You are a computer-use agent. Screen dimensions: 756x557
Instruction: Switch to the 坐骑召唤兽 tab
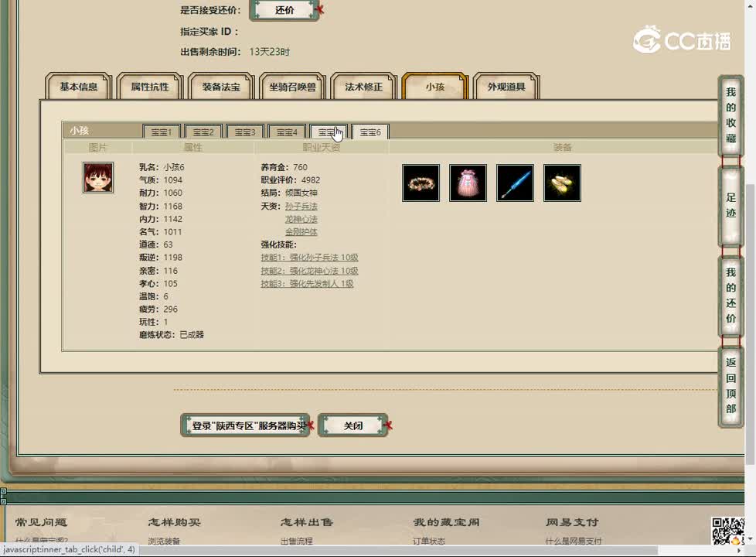coord(292,87)
